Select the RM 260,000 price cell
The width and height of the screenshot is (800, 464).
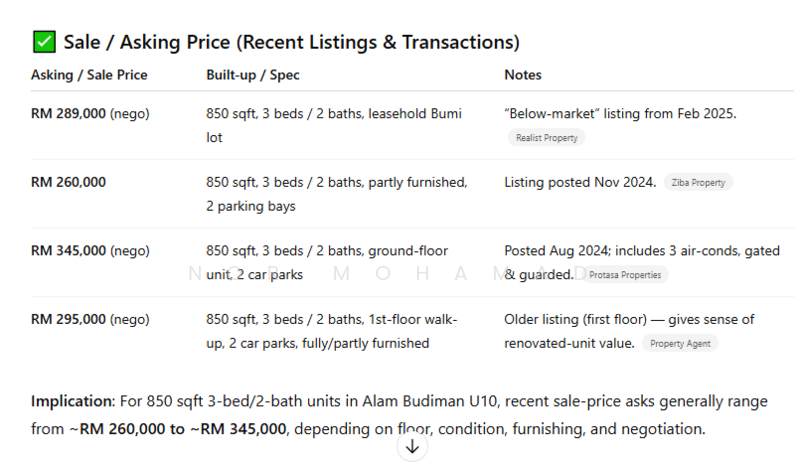click(x=68, y=182)
